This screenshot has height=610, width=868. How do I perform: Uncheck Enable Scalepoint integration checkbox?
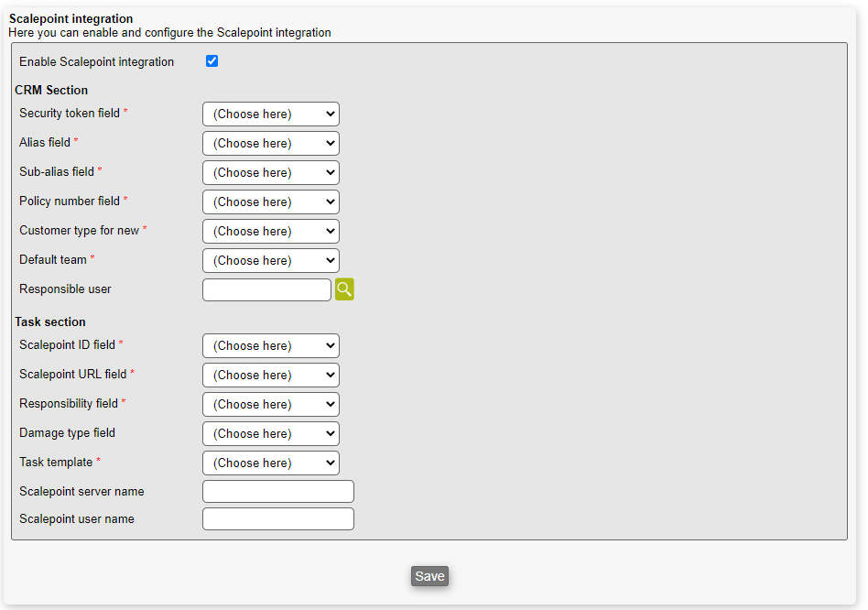[212, 61]
